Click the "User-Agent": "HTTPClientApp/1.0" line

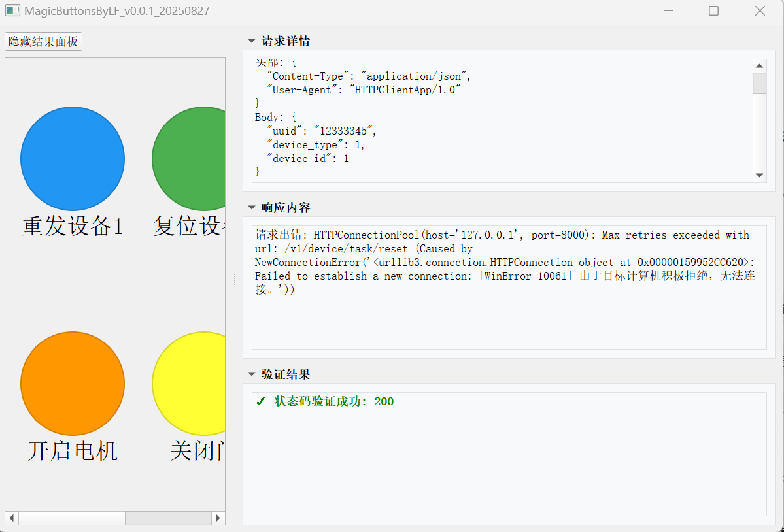point(364,90)
